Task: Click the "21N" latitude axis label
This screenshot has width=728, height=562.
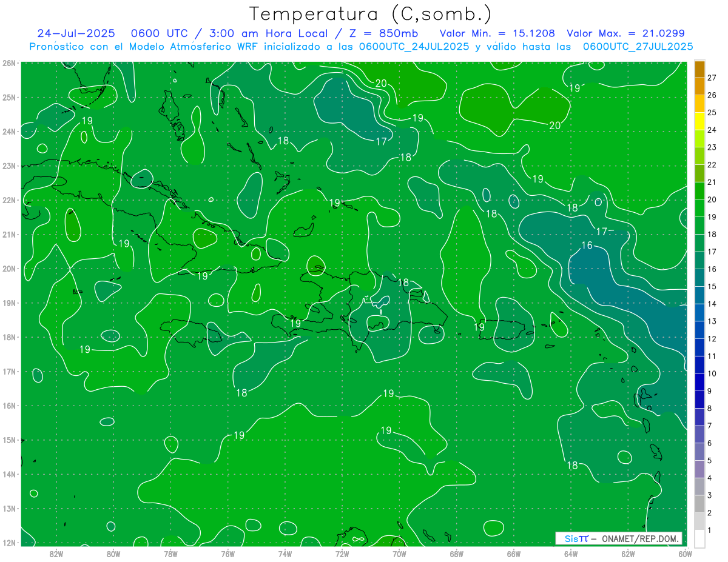Action: click(x=9, y=234)
